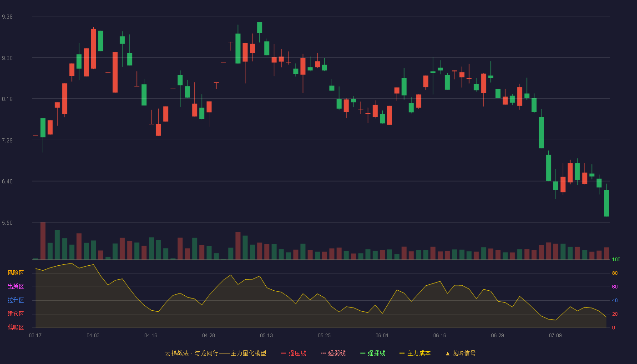This screenshot has width=637, height=364.
Task: Toggle the 强弱线 legend series
Action: (x=333, y=353)
